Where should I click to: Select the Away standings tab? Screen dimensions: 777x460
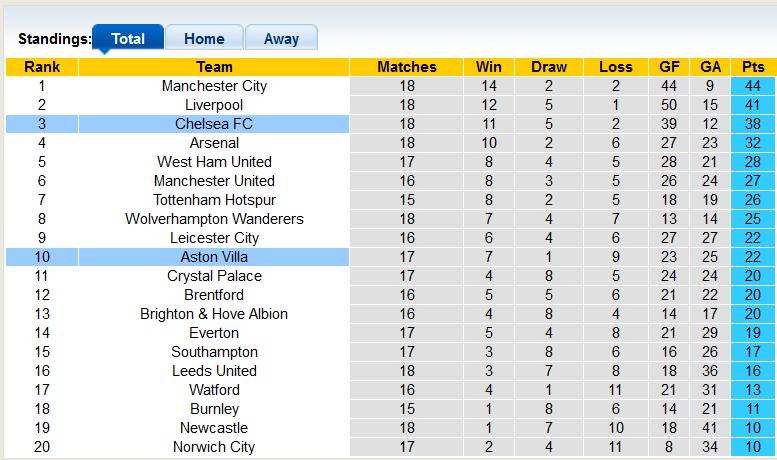coord(281,39)
